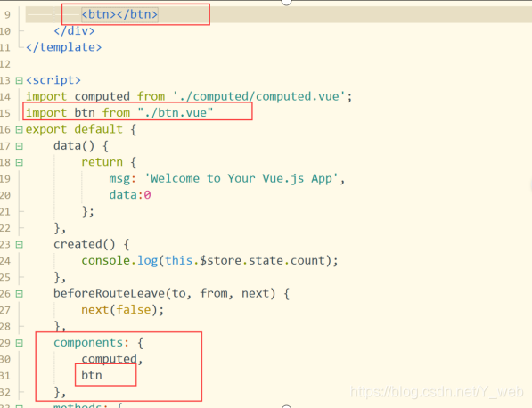Collapse the <script> block fold marker
The image size is (532, 408).
pyautogui.click(x=20, y=80)
